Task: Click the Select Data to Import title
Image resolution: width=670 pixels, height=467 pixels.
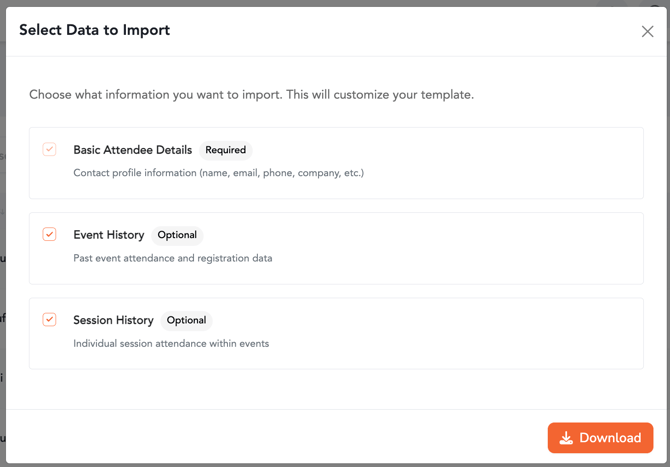Action: 94,30
